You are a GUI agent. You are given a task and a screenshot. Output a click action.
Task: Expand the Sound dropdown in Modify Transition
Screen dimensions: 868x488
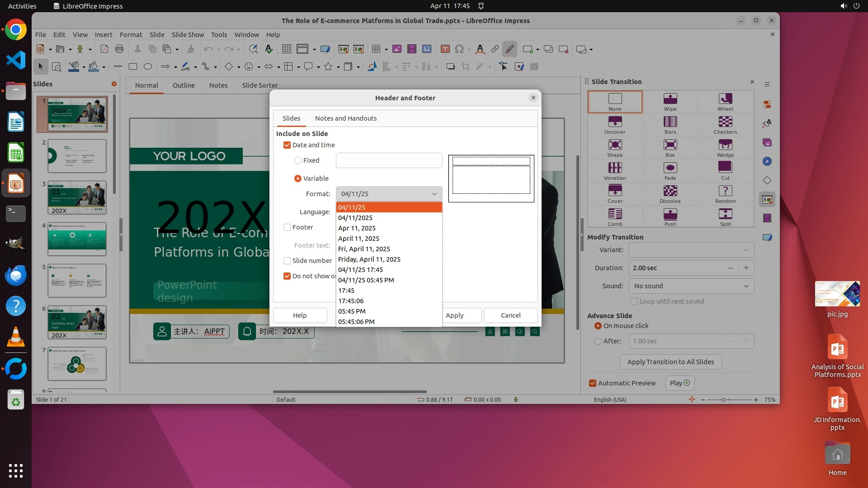coord(691,286)
